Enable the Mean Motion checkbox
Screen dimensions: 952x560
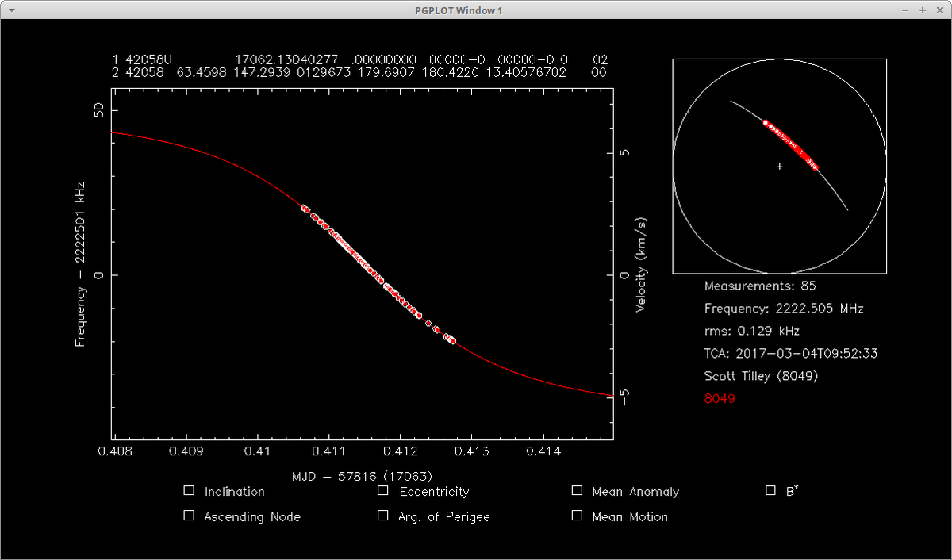pyautogui.click(x=577, y=516)
